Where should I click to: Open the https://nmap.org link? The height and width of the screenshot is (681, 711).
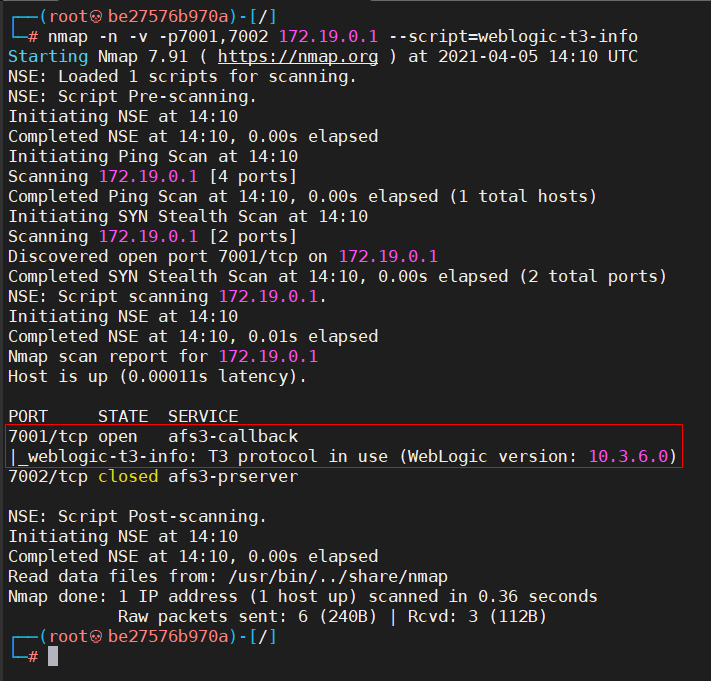click(297, 56)
